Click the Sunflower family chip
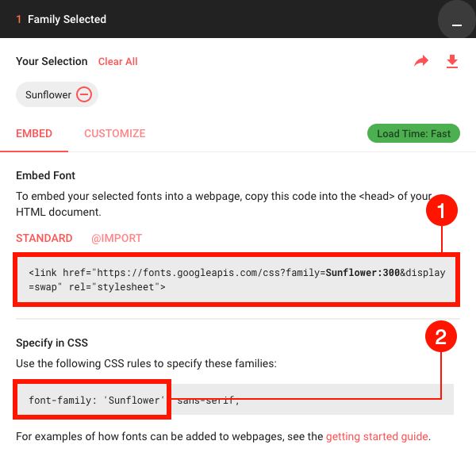The height and width of the screenshot is (460, 476). click(x=57, y=94)
